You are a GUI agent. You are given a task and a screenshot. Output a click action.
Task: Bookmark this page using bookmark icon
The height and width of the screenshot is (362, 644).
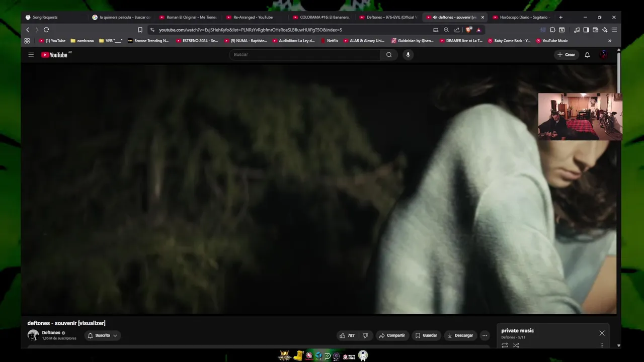coord(140,30)
